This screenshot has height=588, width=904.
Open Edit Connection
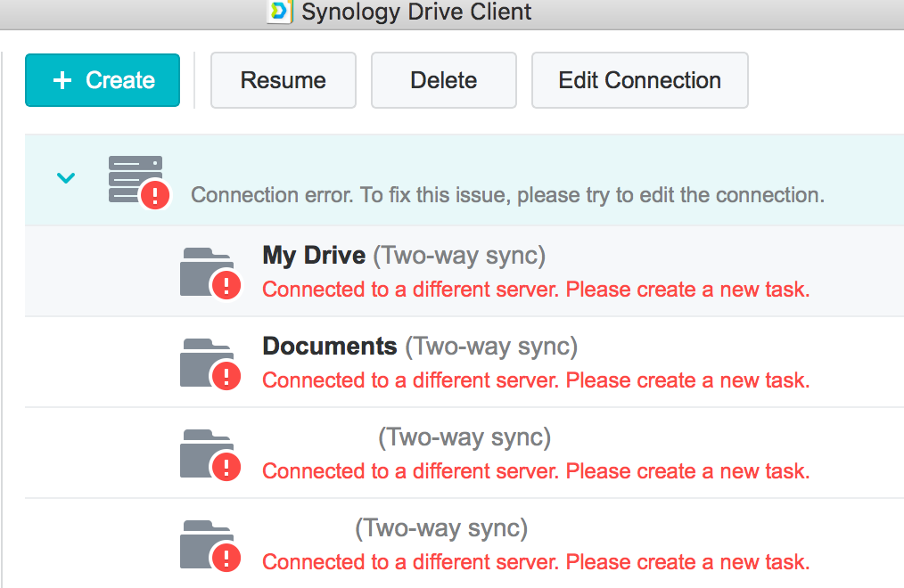[x=639, y=80]
